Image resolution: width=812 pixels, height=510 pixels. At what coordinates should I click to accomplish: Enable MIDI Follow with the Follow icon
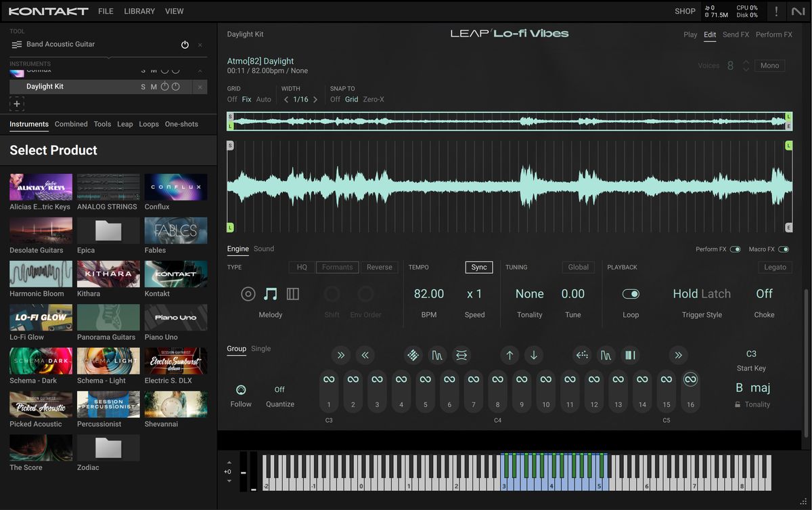(x=241, y=389)
